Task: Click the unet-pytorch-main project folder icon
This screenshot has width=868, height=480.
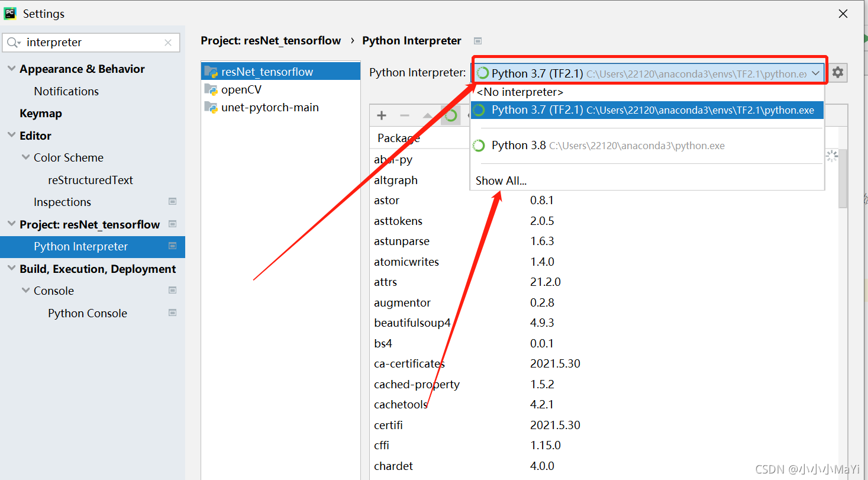Action: (x=211, y=107)
